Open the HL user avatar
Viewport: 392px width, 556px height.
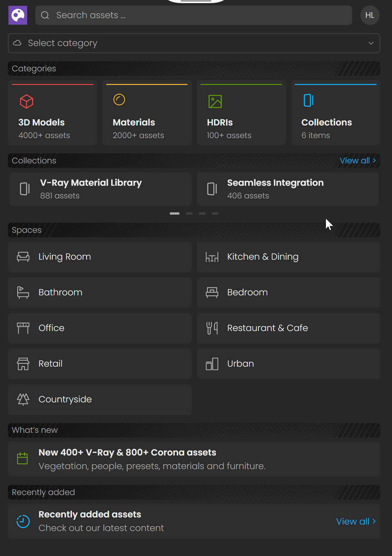[370, 15]
